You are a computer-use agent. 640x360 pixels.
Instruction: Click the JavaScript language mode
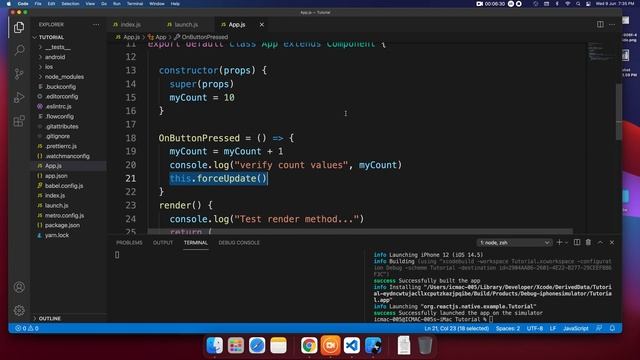point(576,328)
